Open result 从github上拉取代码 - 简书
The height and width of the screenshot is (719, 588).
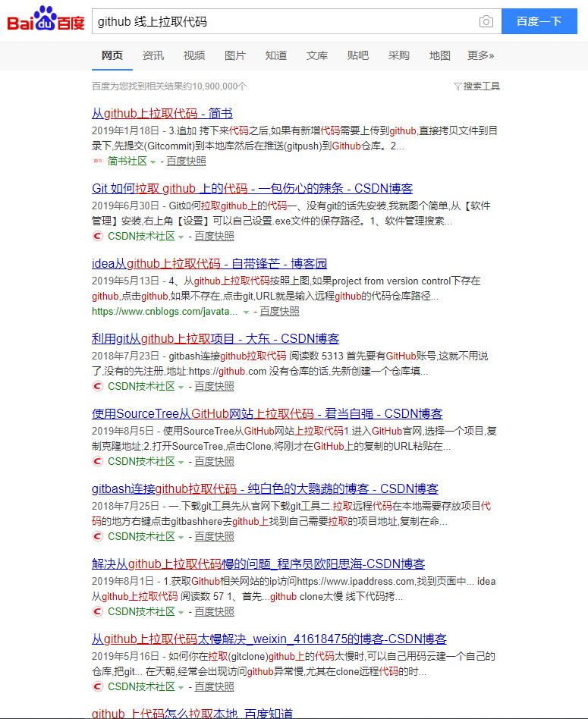tap(162, 113)
